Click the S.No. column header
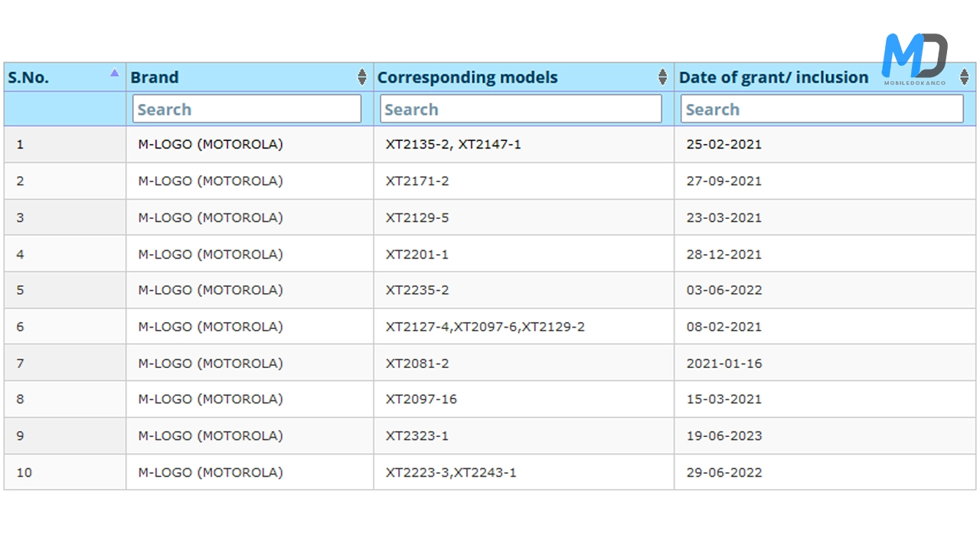Viewport: 980px width, 551px height. click(x=29, y=77)
